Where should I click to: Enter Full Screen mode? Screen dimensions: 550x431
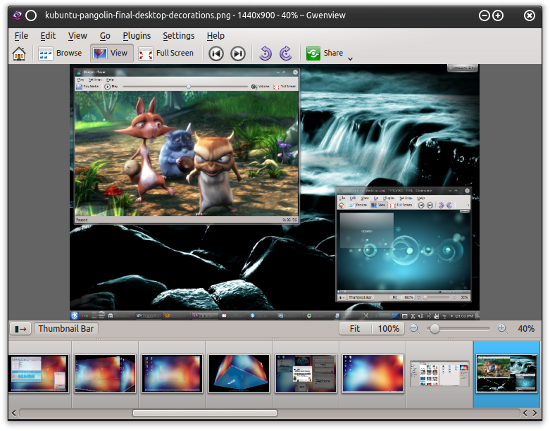point(166,53)
